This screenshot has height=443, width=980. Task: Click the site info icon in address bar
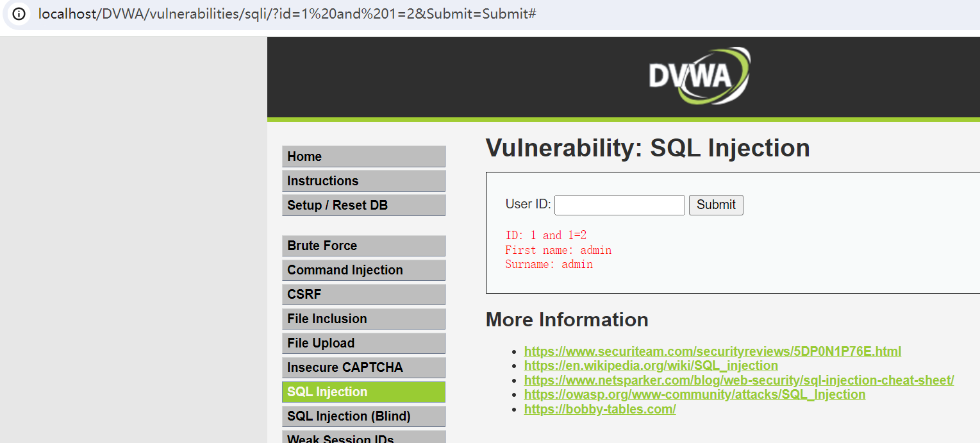[x=19, y=13]
